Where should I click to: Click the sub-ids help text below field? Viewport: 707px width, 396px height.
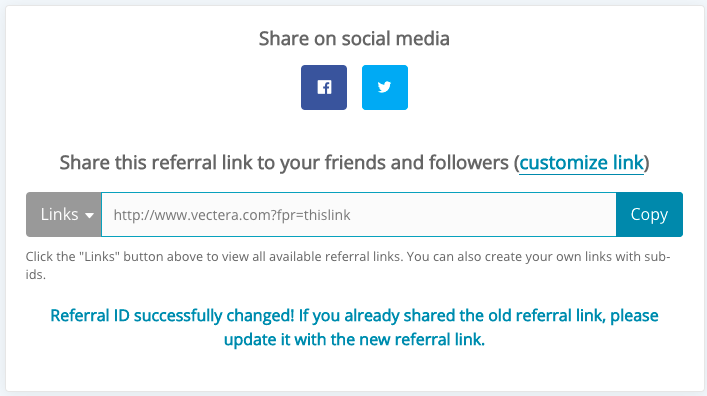point(348,265)
